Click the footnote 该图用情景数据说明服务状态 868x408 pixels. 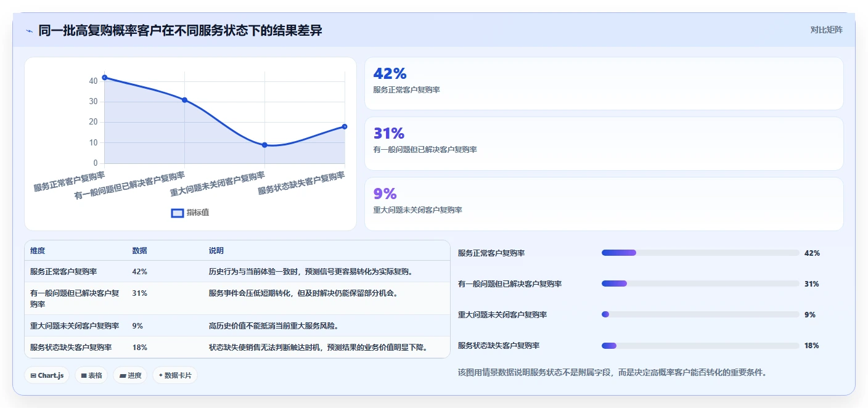[x=612, y=372]
